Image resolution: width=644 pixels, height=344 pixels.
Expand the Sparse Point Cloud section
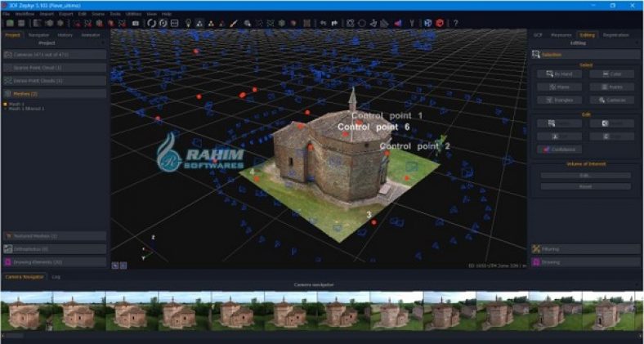54,68
